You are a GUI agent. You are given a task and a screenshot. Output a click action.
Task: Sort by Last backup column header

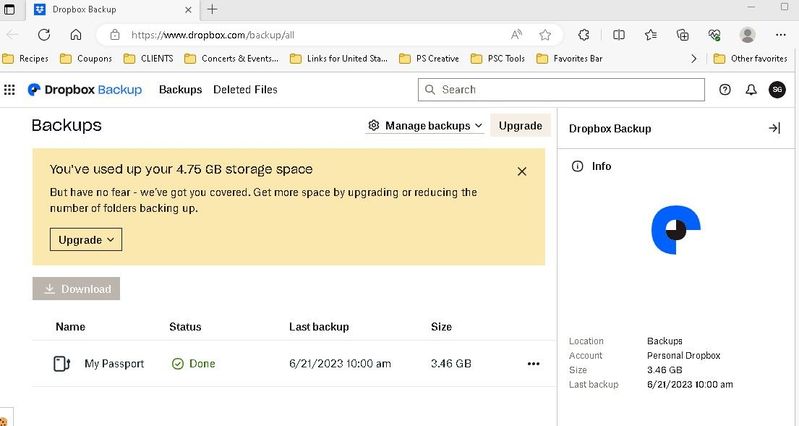click(x=319, y=327)
